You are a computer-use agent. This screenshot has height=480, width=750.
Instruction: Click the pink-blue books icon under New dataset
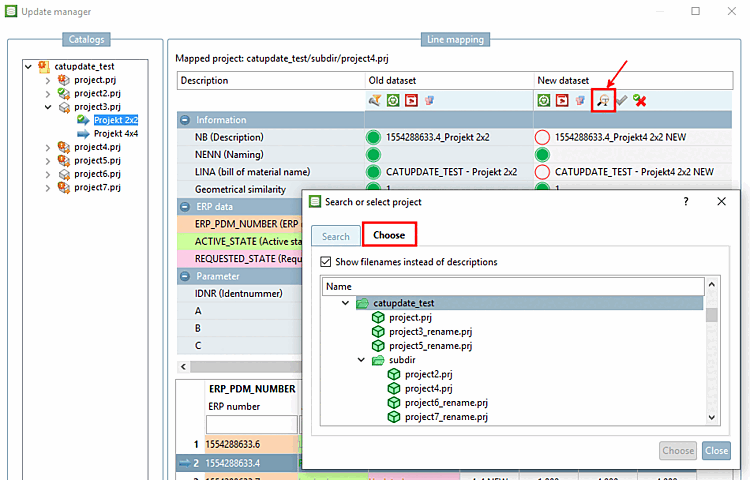point(580,100)
